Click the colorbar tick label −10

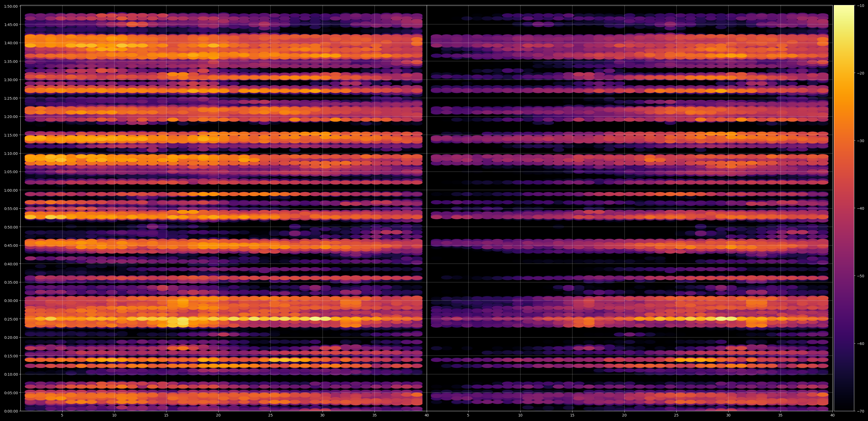[x=861, y=5]
